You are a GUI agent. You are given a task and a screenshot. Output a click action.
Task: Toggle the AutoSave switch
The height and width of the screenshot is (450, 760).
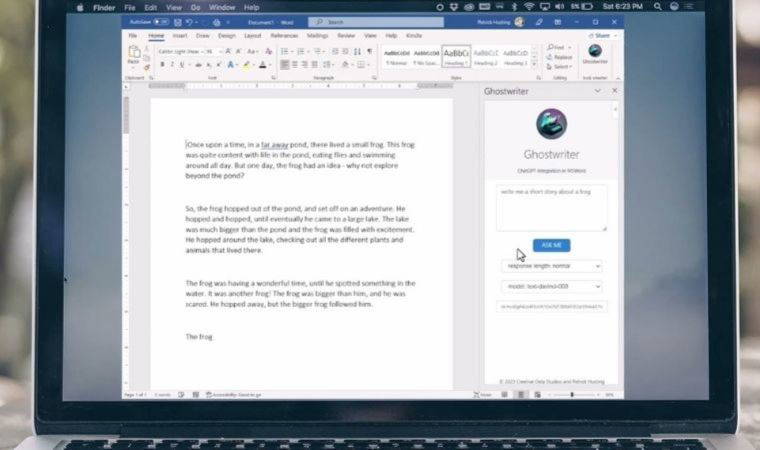pyautogui.click(x=161, y=22)
